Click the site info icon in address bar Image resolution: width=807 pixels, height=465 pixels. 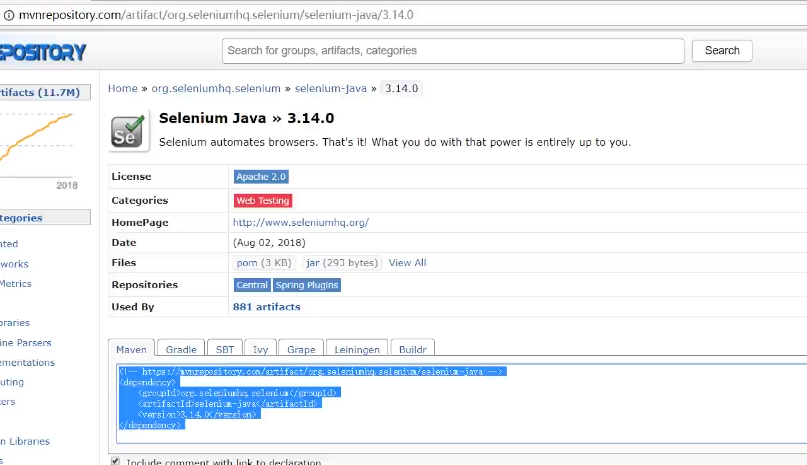point(9,15)
